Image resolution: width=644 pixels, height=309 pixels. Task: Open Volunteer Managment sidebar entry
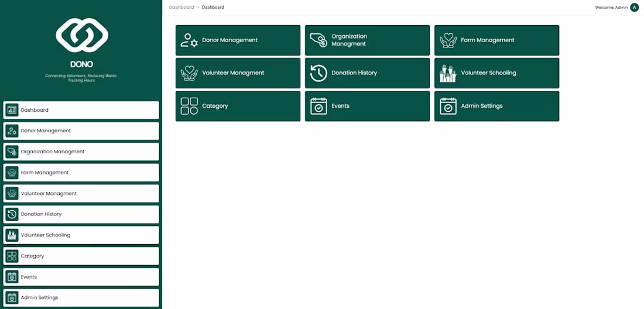(x=81, y=193)
